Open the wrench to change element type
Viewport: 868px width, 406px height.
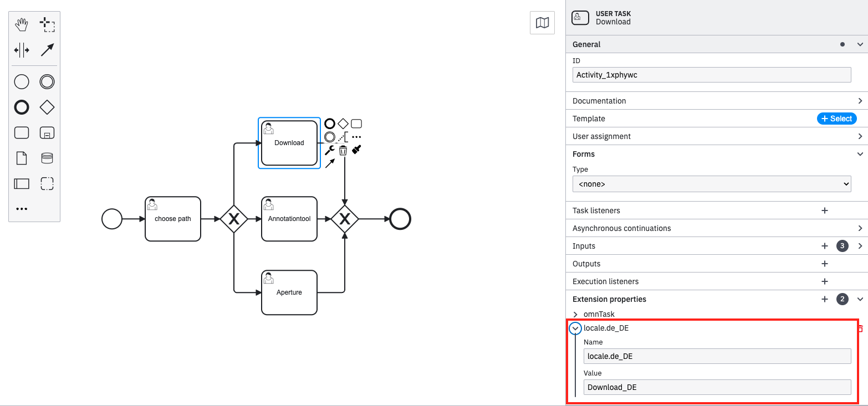tap(330, 150)
